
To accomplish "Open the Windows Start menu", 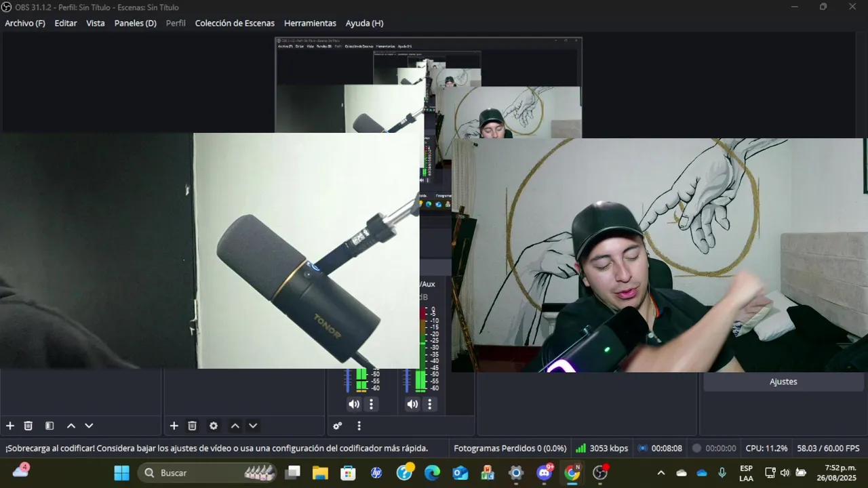I will click(x=122, y=472).
